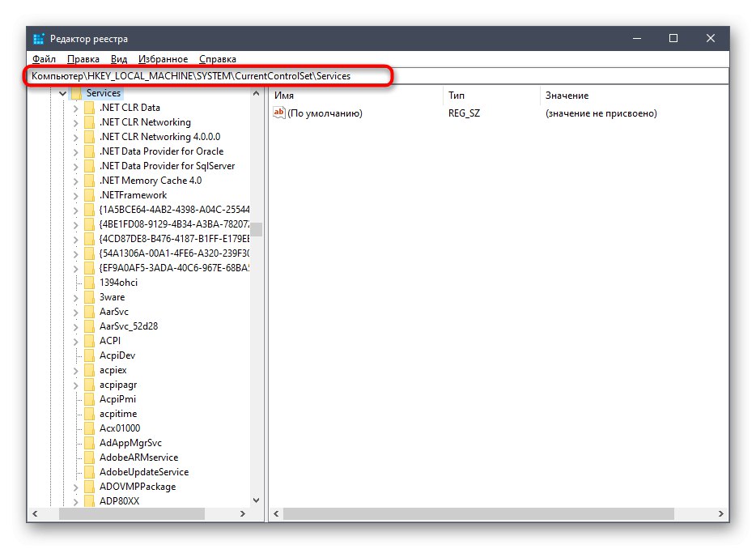Select the .NET CLR Data key
The image size is (756, 549).
(130, 108)
